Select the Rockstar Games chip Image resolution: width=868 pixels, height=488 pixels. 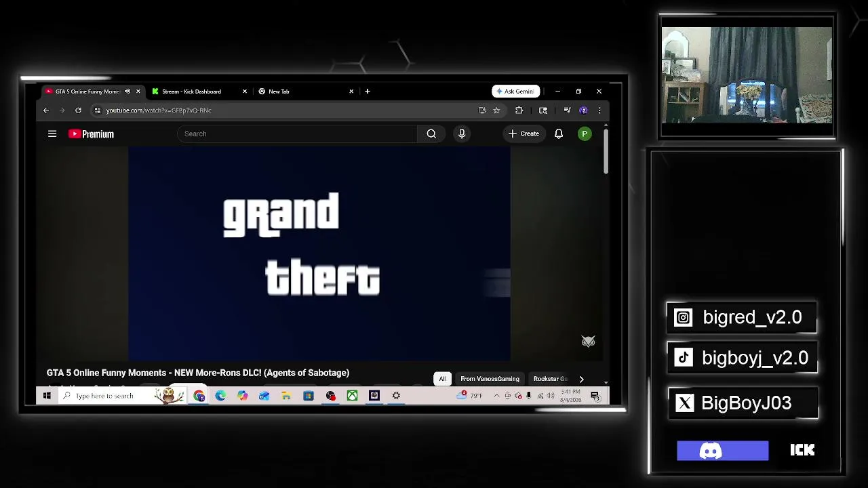(551, 379)
